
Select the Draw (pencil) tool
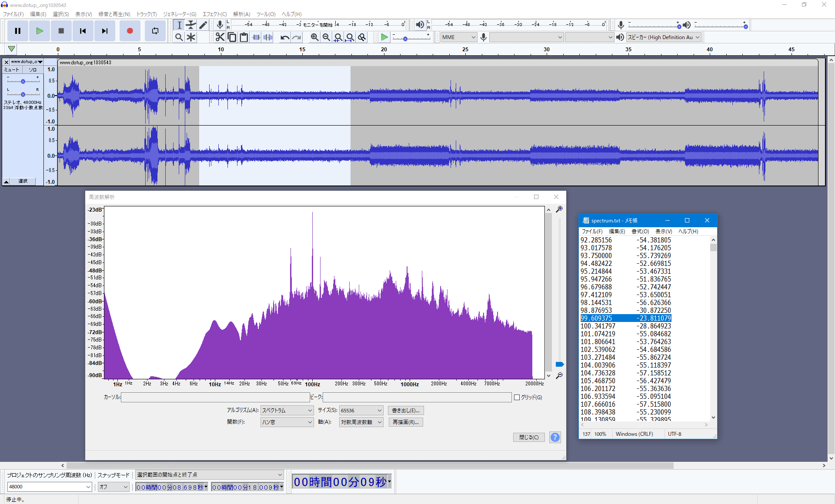203,25
